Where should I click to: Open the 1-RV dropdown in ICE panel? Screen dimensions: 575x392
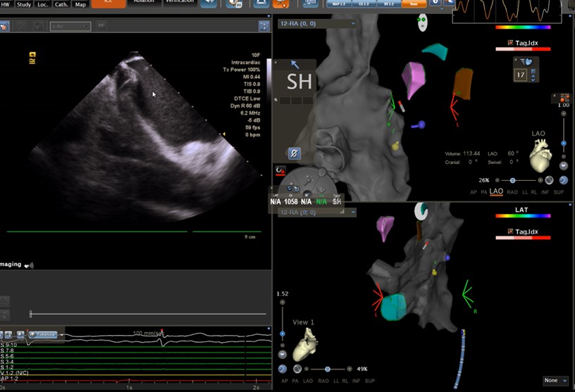coord(70,26)
